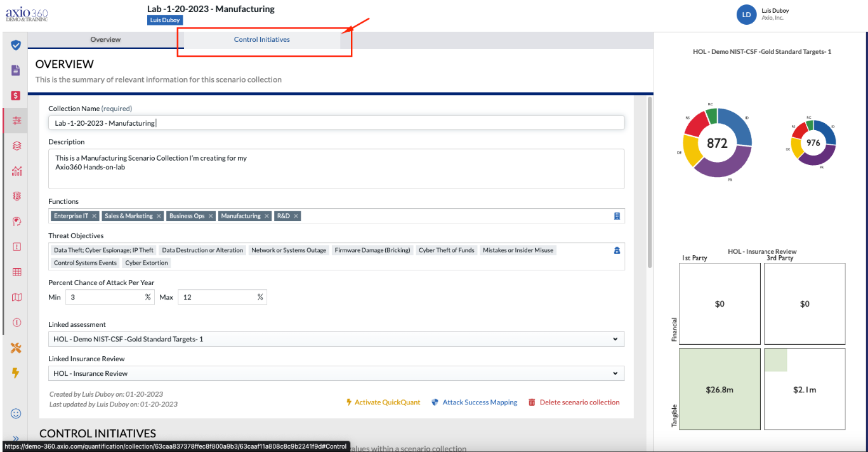Viewport: 868px width, 452px height.
Task: Click the building icon in Functions field
Action: [x=617, y=216]
